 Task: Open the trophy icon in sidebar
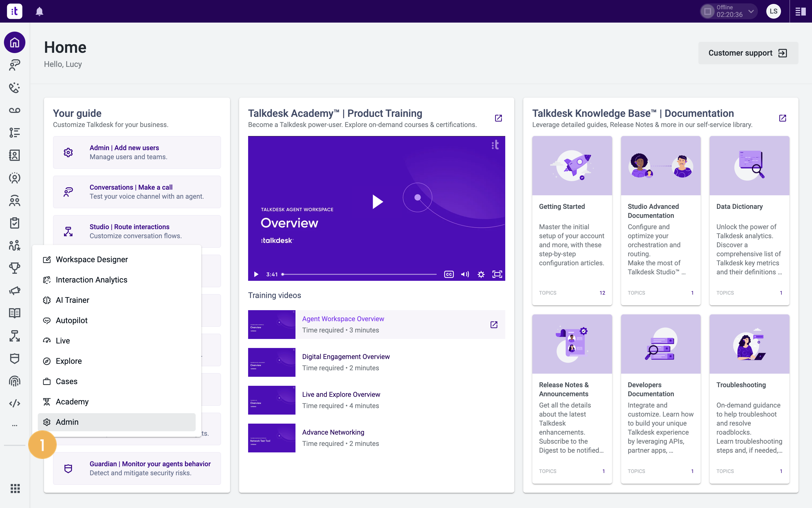[x=14, y=268]
